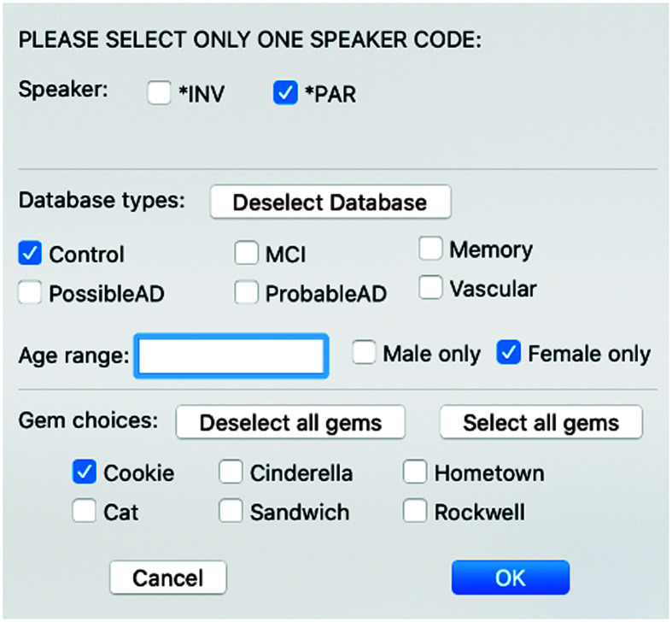Enable the MCI database checkbox
The width and height of the screenshot is (672, 622).
click(x=247, y=254)
